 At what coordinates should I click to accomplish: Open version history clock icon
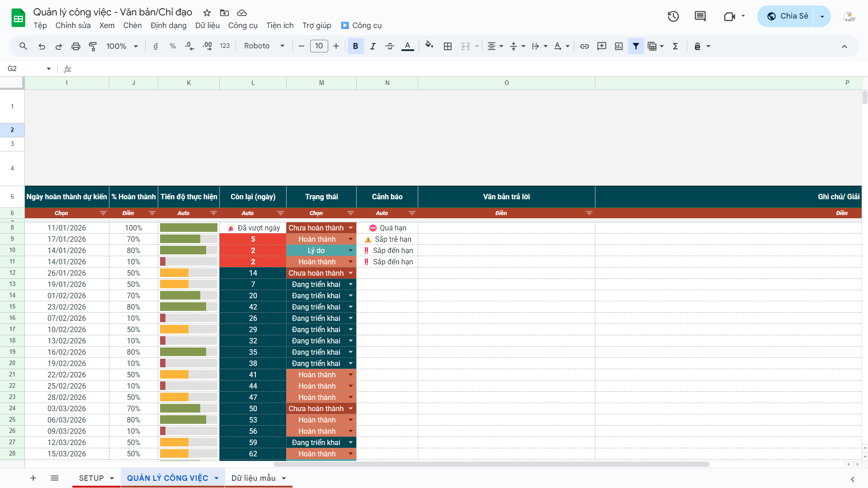(x=673, y=16)
